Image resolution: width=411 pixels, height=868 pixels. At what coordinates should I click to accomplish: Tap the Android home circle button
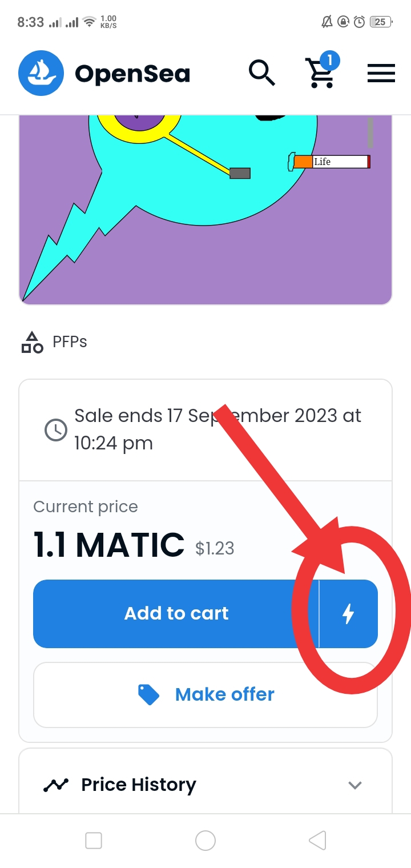pos(205,841)
